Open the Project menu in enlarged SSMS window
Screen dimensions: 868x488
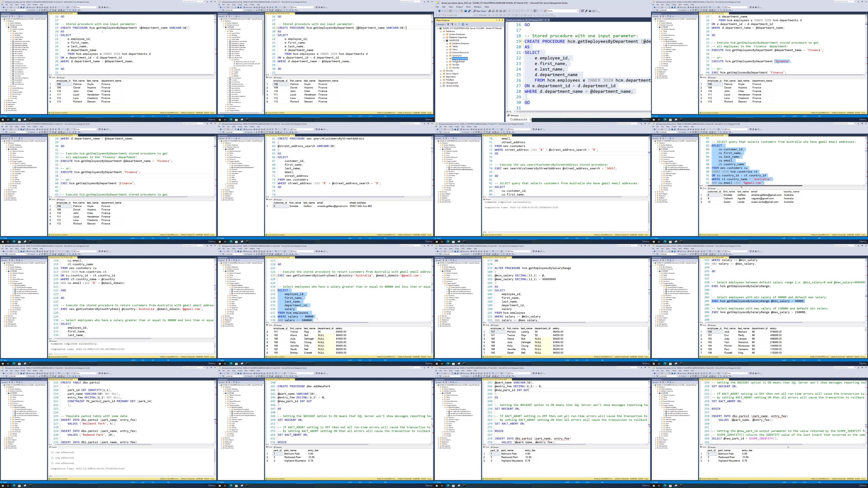(x=459, y=7)
